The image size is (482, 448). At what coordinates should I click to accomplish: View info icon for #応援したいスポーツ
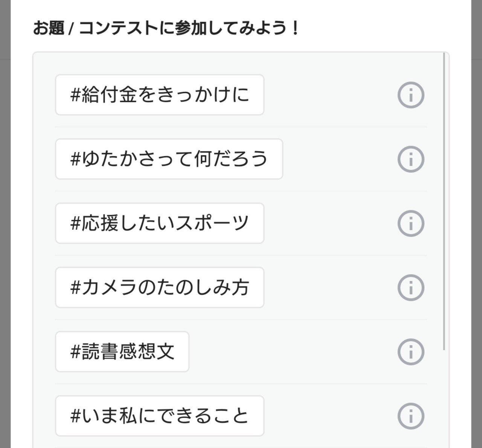tap(411, 223)
